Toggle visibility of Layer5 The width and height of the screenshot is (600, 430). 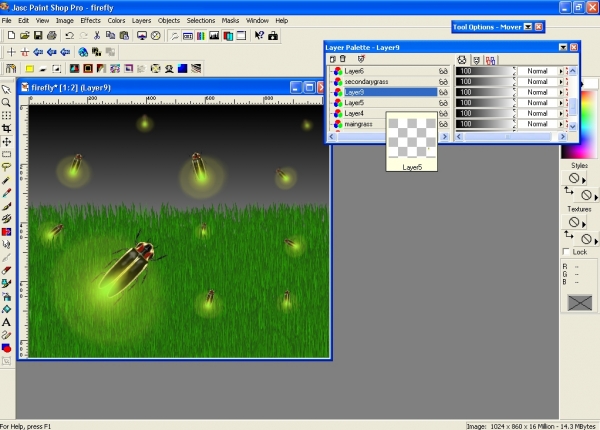443,103
